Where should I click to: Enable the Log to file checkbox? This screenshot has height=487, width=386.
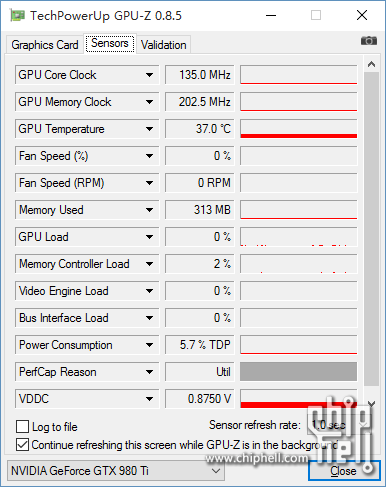pos(22,426)
